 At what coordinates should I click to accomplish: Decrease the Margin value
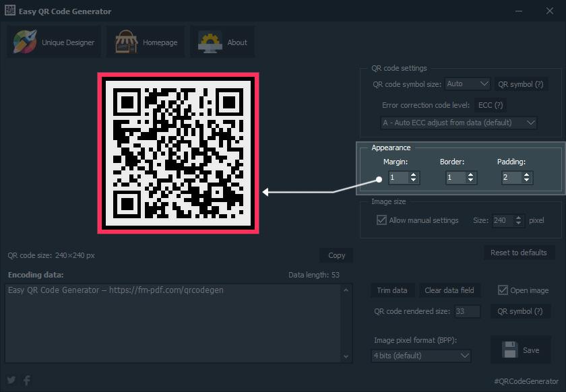coord(414,180)
